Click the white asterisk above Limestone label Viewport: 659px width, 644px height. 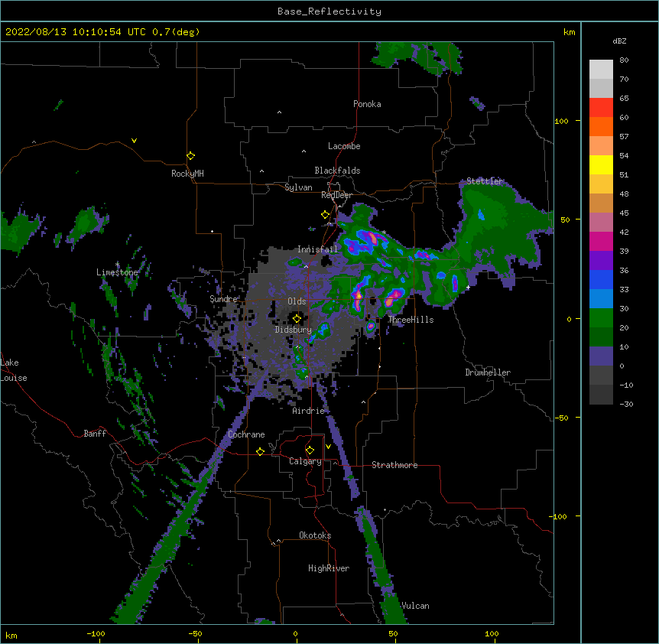(x=118, y=265)
